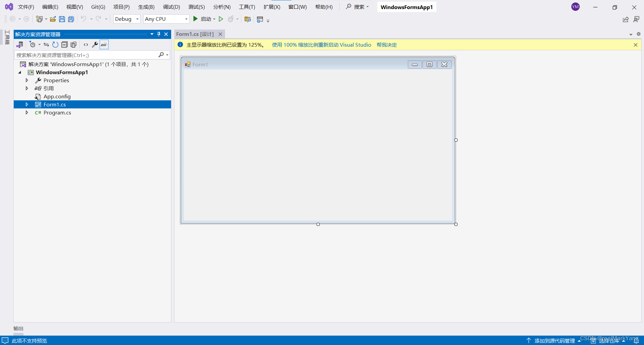Save the current file with the single floppy icon
This screenshot has height=345, width=644.
click(x=62, y=19)
